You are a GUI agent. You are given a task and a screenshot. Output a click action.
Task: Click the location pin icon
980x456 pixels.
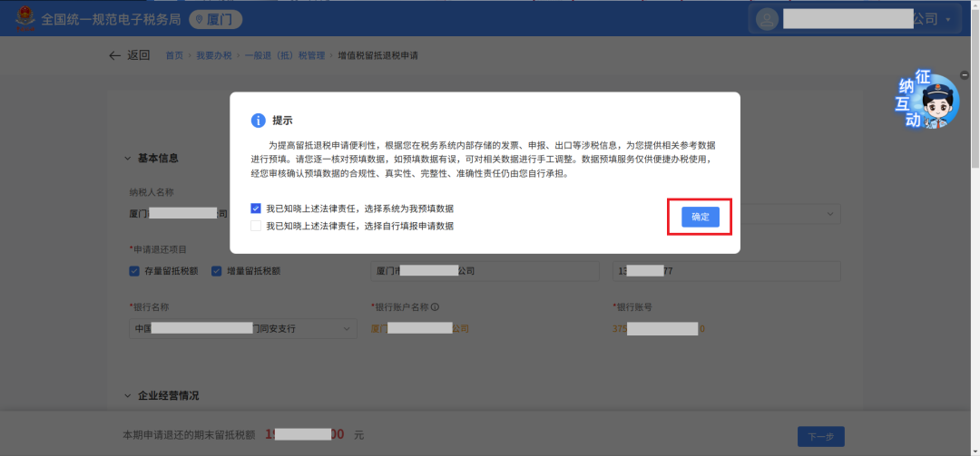tap(200, 19)
